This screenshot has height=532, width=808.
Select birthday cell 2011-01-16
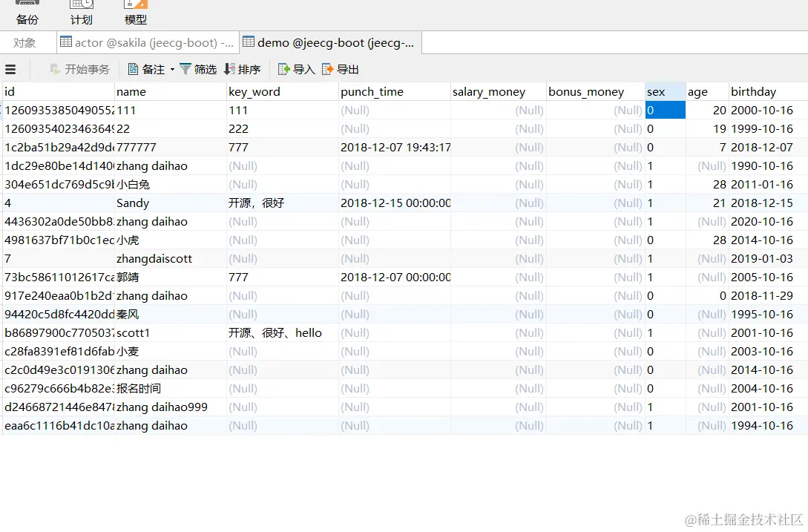click(769, 185)
